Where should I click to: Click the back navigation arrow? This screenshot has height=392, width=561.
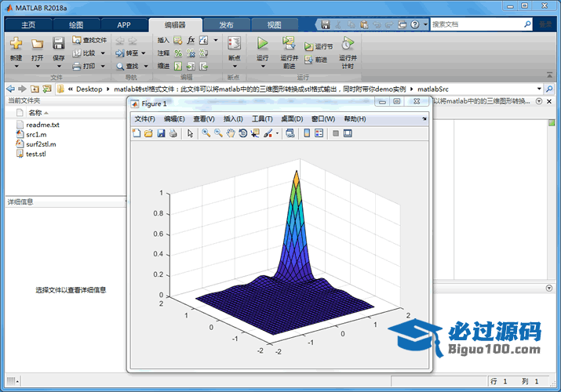tap(11, 89)
